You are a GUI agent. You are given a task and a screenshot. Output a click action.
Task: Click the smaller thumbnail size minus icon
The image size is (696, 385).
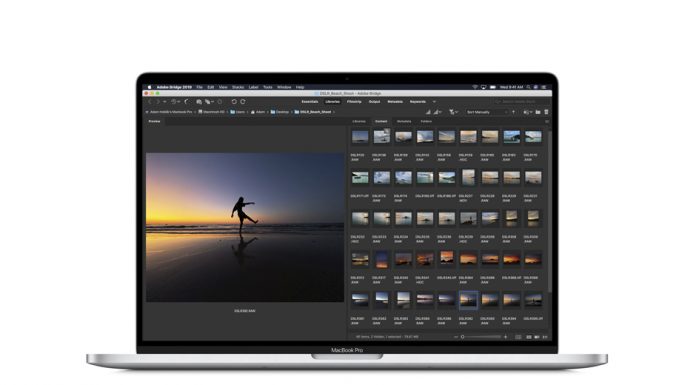456,337
